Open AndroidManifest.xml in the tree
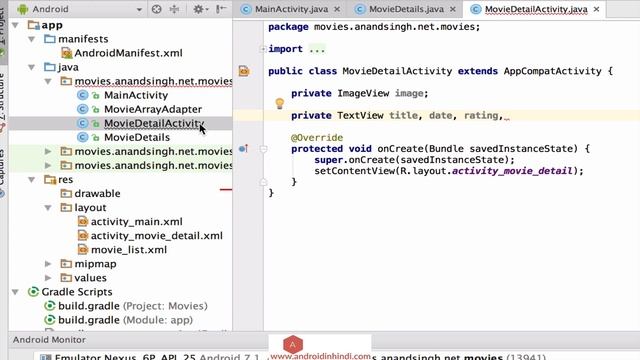Viewport: 640px width, 360px height. [x=128, y=53]
